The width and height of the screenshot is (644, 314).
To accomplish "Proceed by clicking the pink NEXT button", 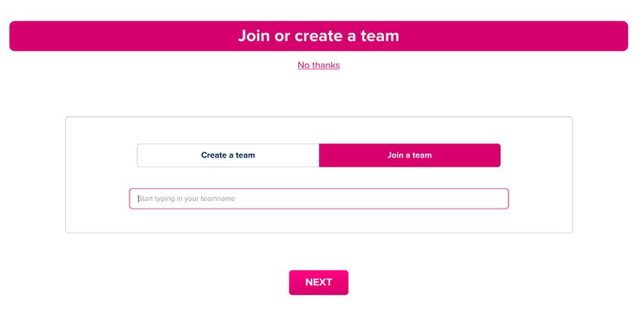I will 318,282.
